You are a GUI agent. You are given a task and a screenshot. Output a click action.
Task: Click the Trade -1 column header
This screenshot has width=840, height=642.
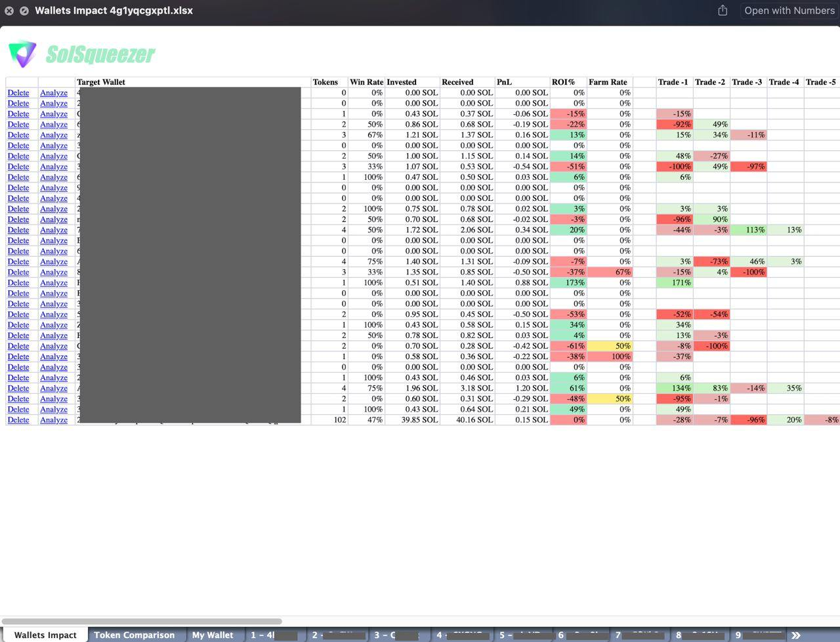click(673, 82)
